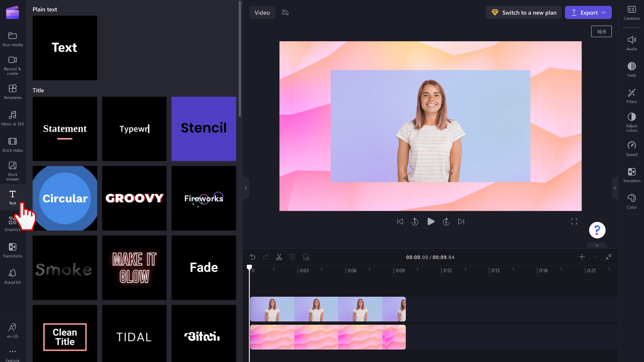Select the Transitions tool in sidebar
This screenshot has width=644, height=362.
(12, 250)
